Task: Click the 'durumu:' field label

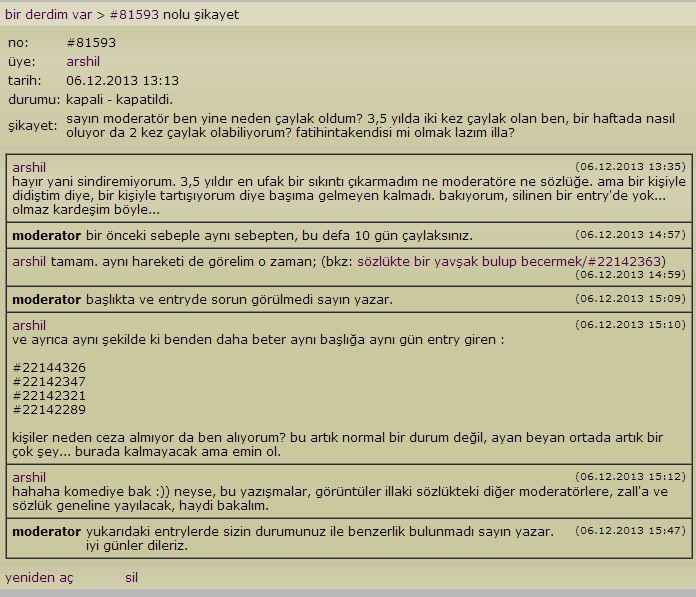Action: [34, 99]
